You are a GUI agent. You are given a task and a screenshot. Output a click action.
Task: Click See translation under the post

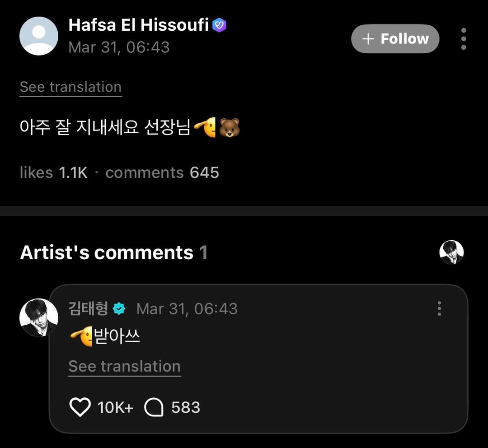70,87
